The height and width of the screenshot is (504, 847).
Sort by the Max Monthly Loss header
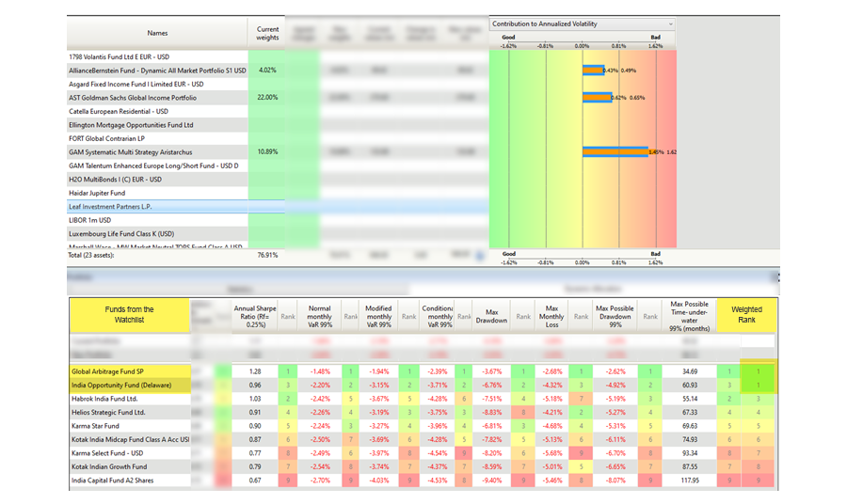[551, 316]
